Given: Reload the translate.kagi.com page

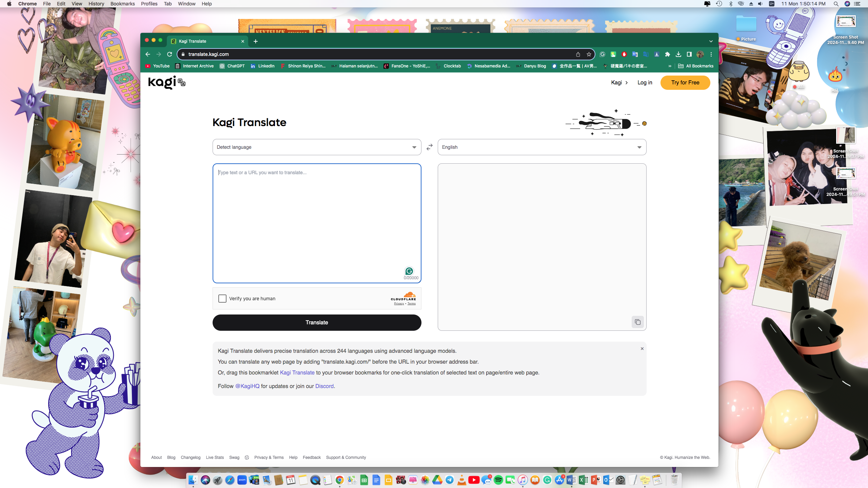Looking at the screenshot, I should tap(170, 54).
